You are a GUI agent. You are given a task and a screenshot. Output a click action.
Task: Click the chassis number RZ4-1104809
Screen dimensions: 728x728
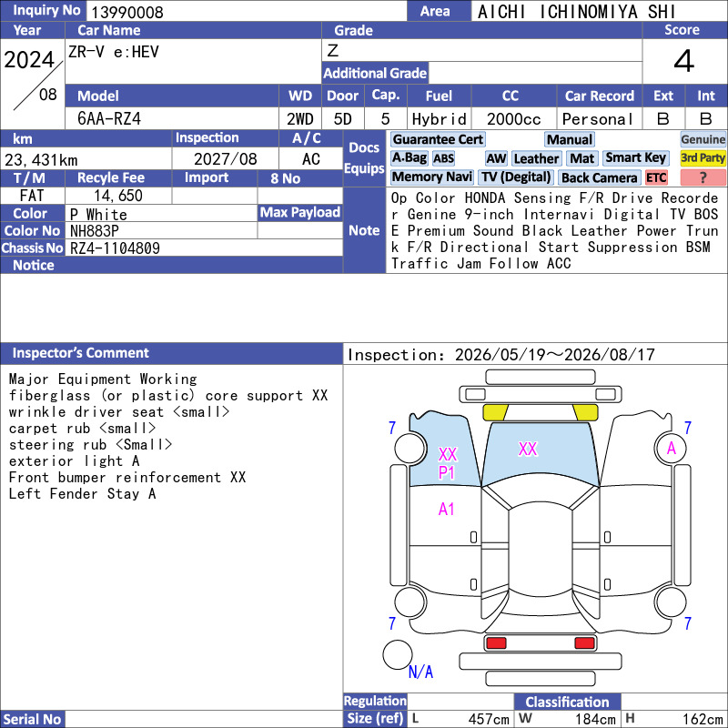click(x=115, y=248)
